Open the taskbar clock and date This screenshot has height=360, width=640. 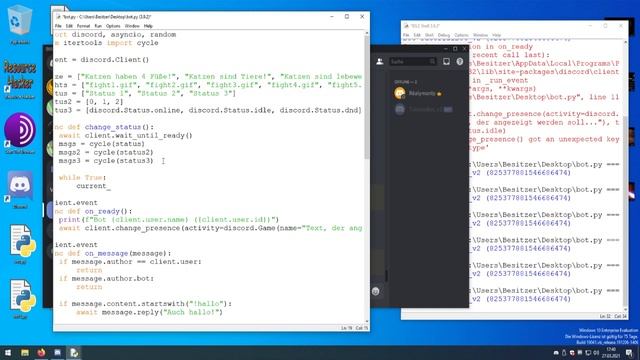pos(611,353)
